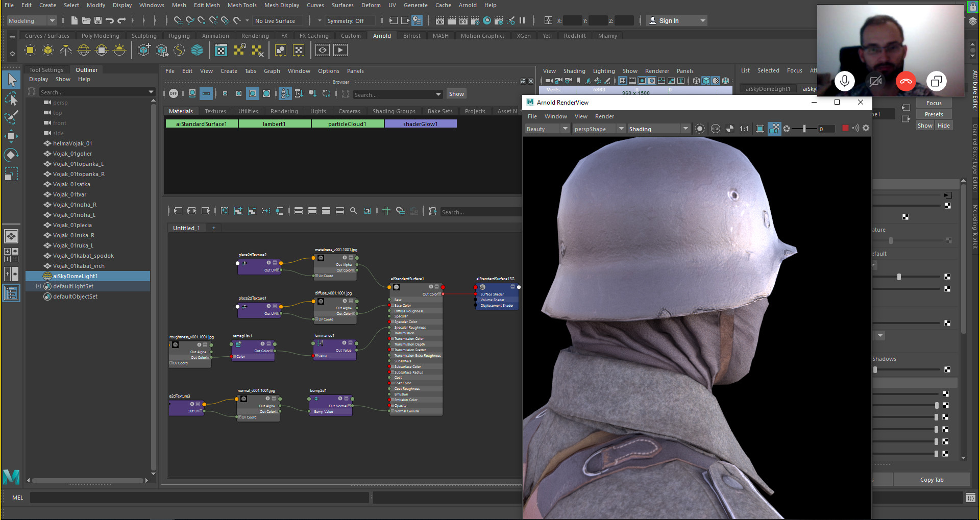980x520 pixels.
Task: Open the Shading Groups tab in Hypershade
Action: pos(394,111)
